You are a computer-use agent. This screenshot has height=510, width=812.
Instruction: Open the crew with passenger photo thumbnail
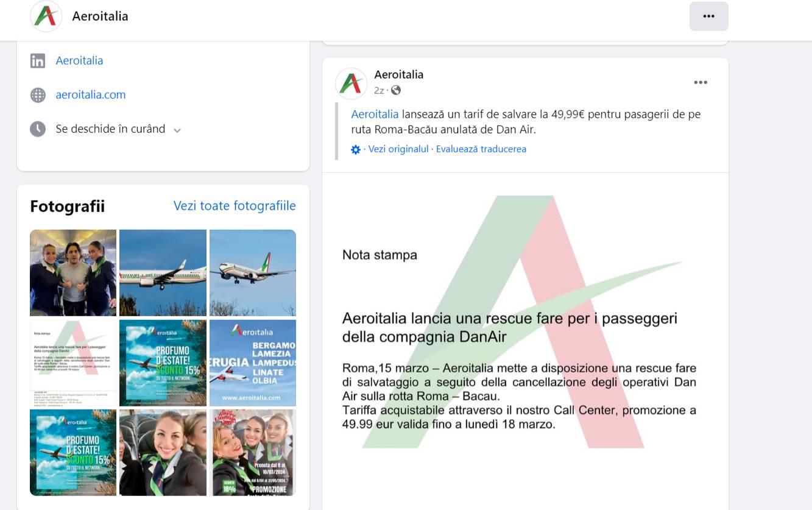click(73, 272)
